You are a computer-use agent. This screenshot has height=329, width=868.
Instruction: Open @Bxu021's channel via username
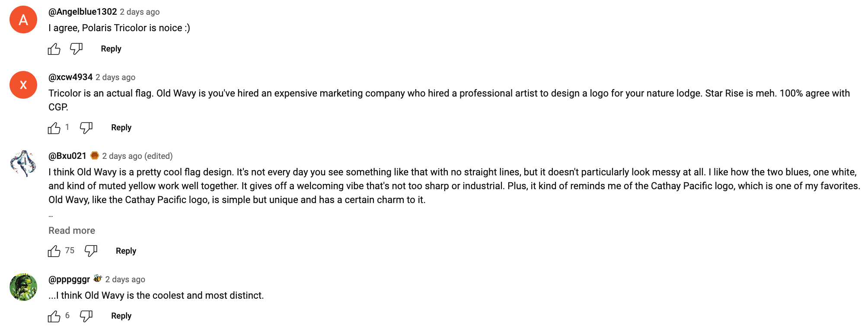pyautogui.click(x=67, y=156)
